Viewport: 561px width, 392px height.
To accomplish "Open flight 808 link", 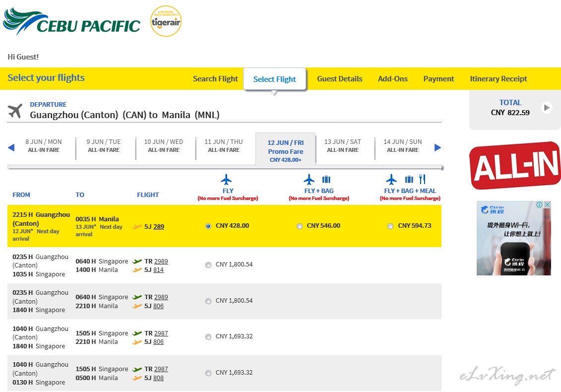I will pyautogui.click(x=159, y=378).
